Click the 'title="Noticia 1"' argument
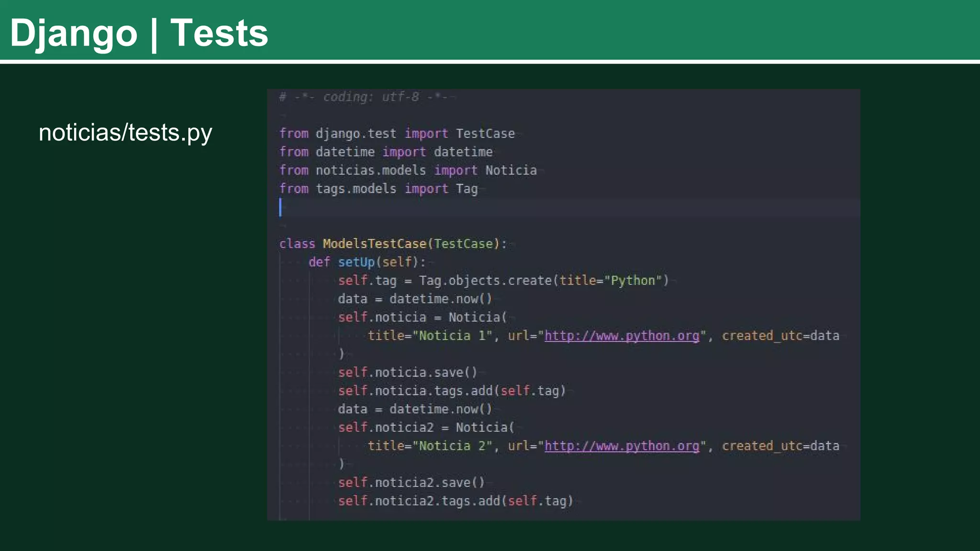980x551 pixels. 430,336
